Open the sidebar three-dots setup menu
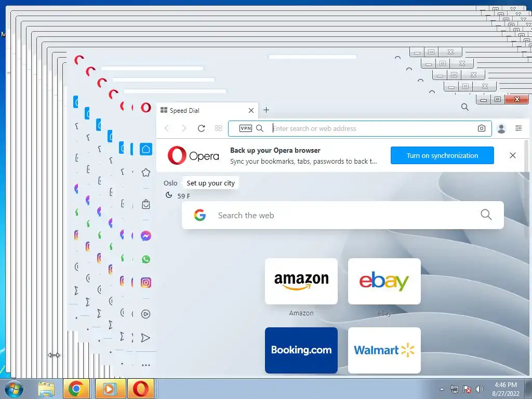 coord(146,365)
